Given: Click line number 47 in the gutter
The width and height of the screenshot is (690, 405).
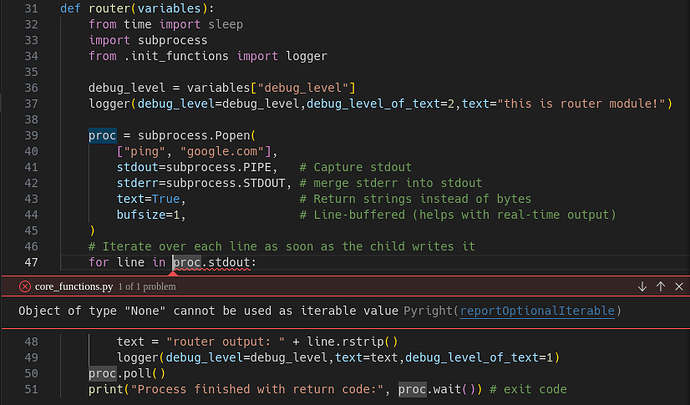Looking at the screenshot, I should 31,262.
